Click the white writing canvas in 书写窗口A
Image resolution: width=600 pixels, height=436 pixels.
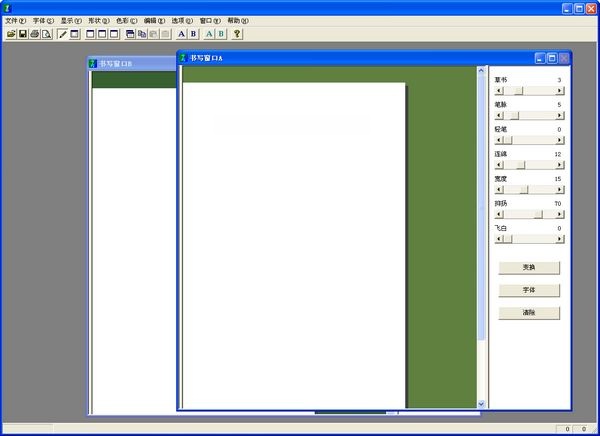pyautogui.click(x=294, y=245)
